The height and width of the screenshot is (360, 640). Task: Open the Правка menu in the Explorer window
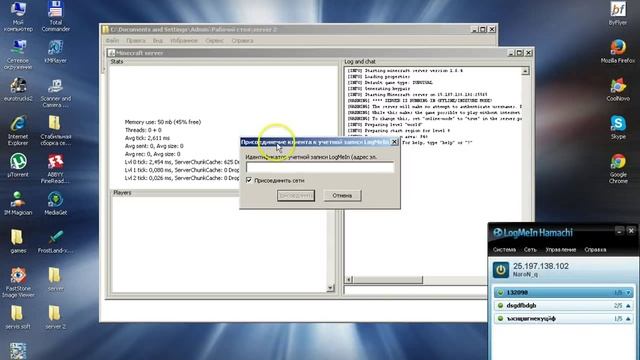tap(136, 40)
